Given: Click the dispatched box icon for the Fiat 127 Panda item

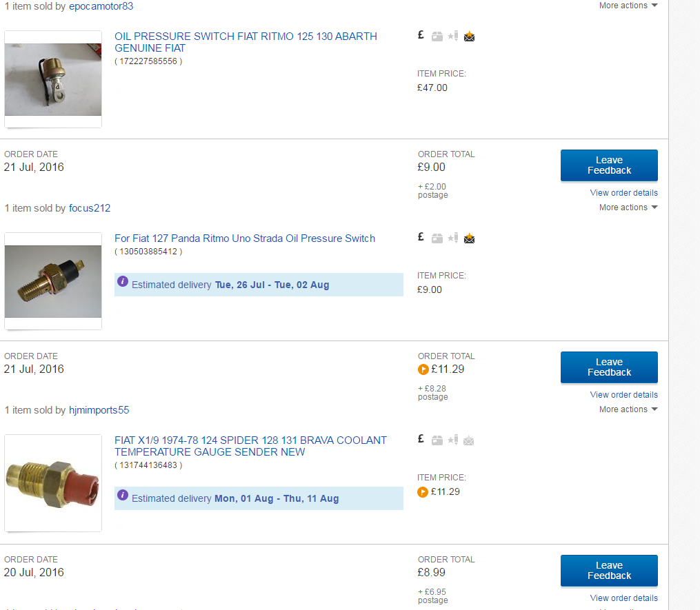Looking at the screenshot, I should (437, 238).
